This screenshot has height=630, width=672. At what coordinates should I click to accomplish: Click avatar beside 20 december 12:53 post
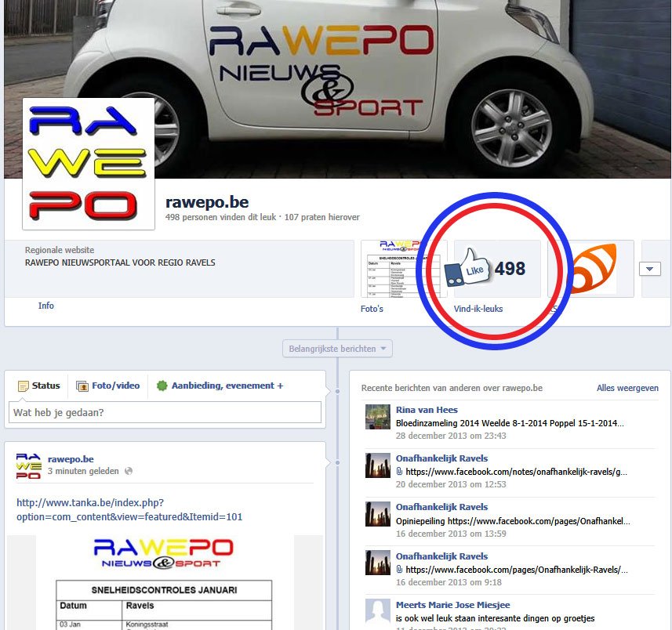[x=378, y=465]
